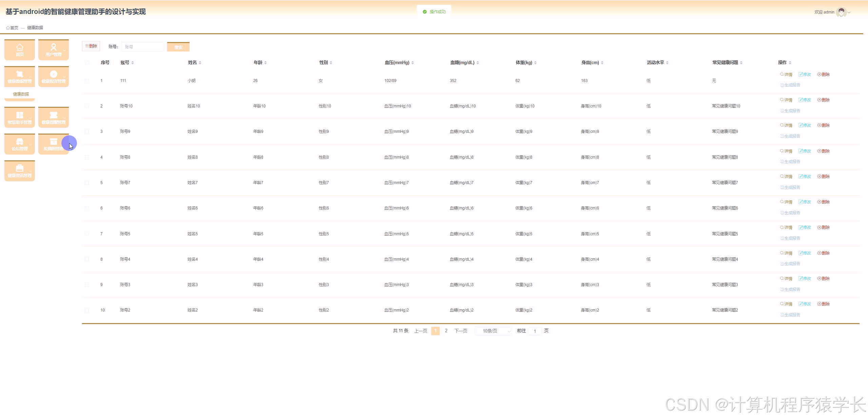Open the 10条/页 page size dropdown
868x419 pixels.
pyautogui.click(x=493, y=331)
